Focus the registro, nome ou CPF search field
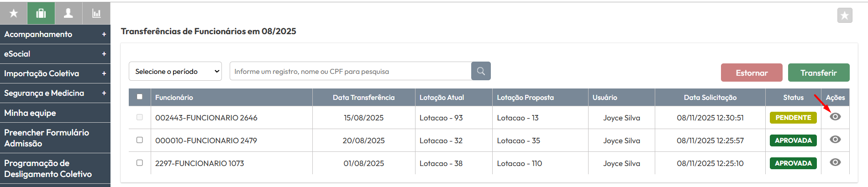Screen dimensions: 868x187 coord(351,72)
